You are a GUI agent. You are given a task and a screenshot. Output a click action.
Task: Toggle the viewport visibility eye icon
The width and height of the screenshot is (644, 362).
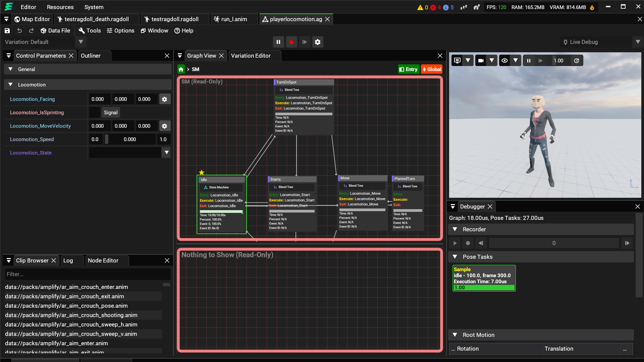504,61
